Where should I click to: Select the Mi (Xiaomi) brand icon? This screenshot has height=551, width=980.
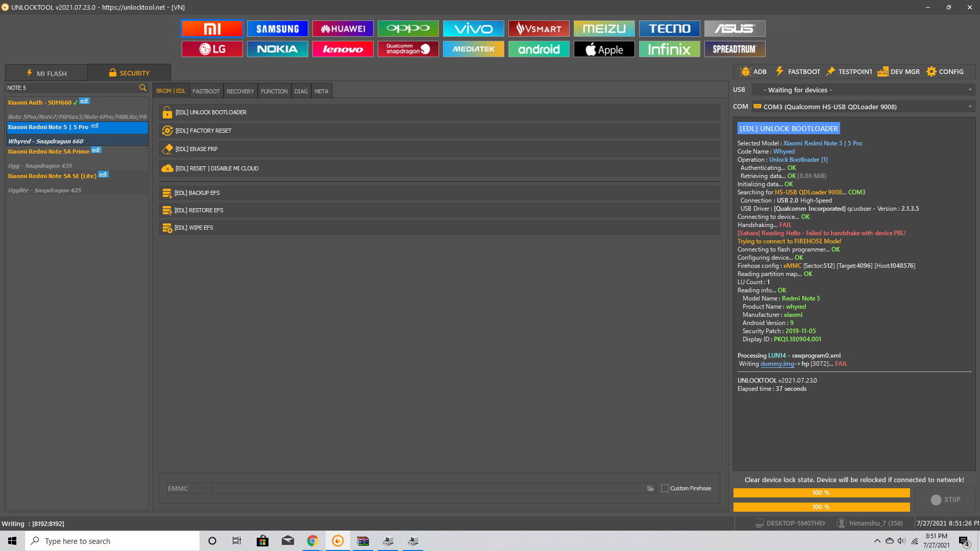coord(212,29)
